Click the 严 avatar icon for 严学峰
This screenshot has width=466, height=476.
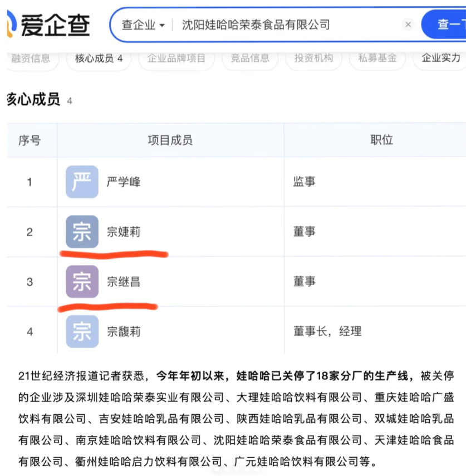coord(82,182)
